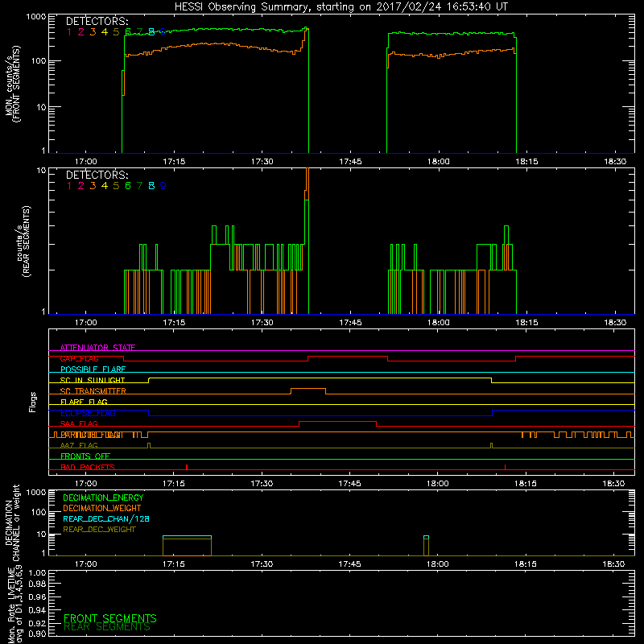Click DETECTORS: label in the front segments panel

point(97,22)
